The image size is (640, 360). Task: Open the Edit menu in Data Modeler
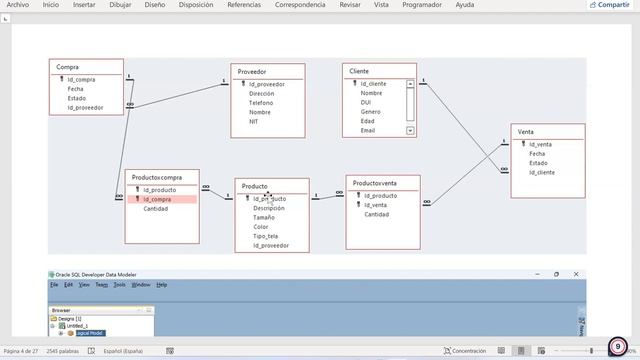[68, 285]
